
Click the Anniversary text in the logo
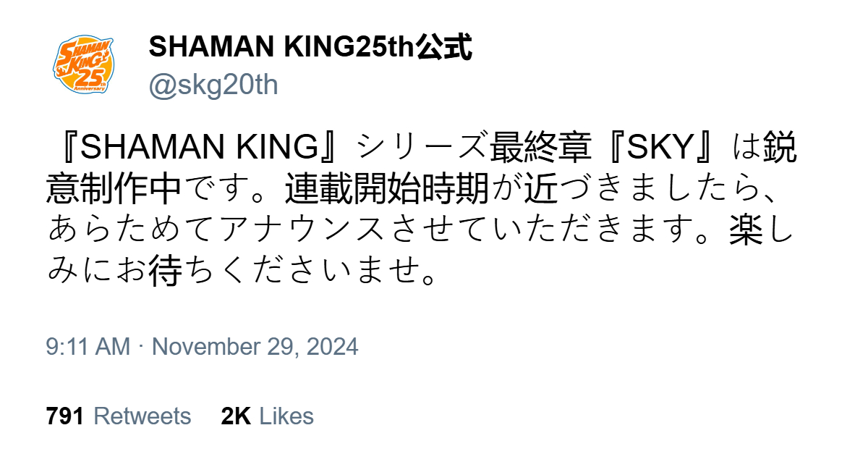[93, 88]
